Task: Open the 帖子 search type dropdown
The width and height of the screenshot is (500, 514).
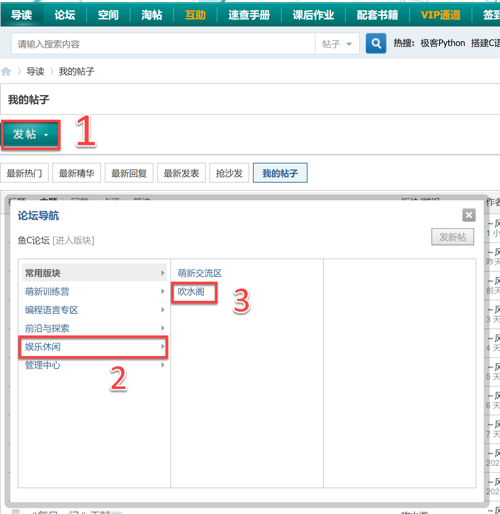Action: click(337, 44)
